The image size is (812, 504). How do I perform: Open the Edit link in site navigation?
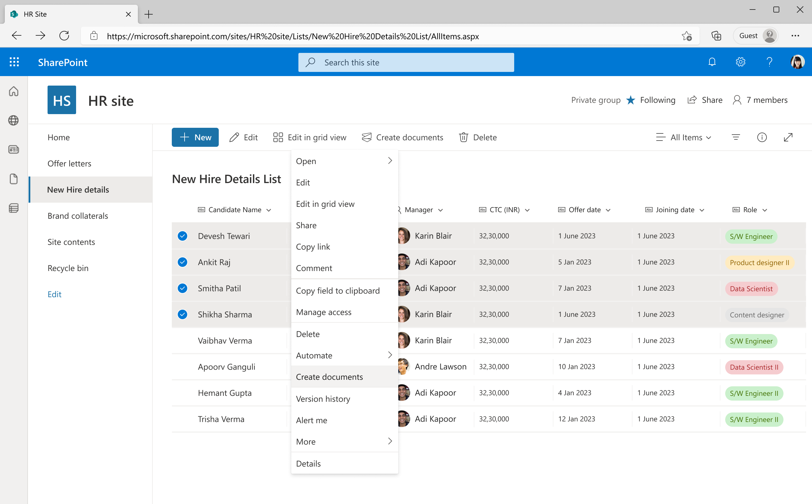pos(54,294)
